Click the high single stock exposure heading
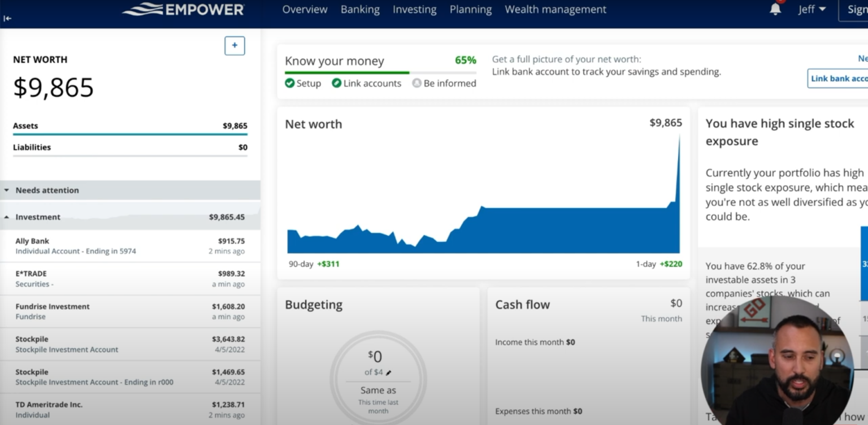Screen dimensions: 868x425 (x=780, y=132)
